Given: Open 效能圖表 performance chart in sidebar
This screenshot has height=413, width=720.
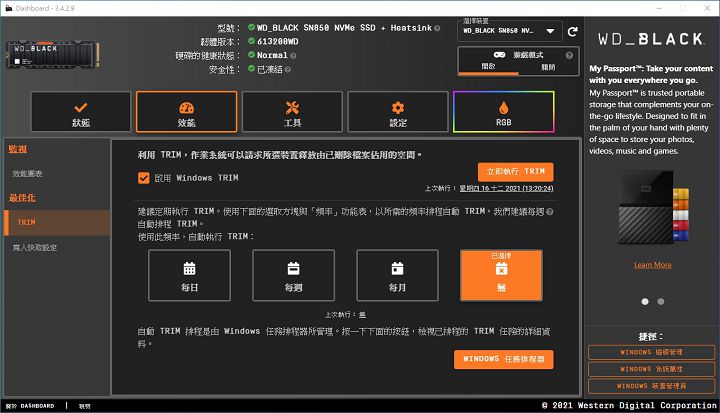Looking at the screenshot, I should (27, 173).
